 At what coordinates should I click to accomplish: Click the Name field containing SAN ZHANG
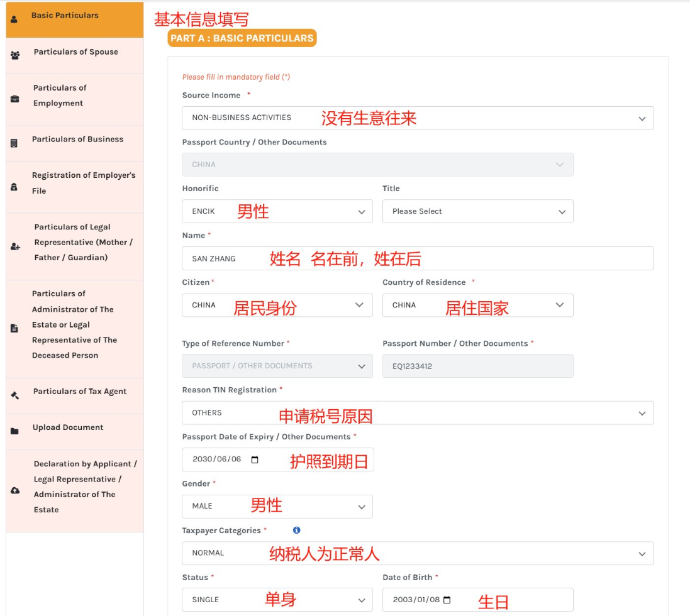click(418, 258)
